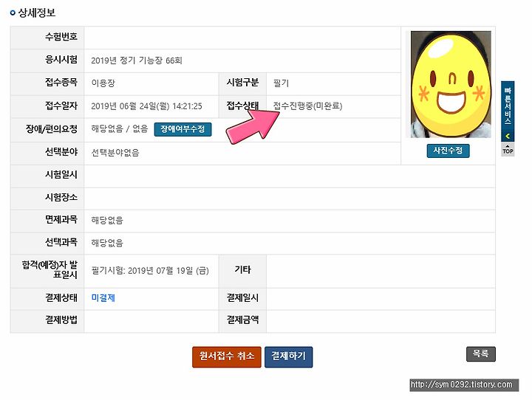Click the 장애여부수정 button
The height and width of the screenshot is (400, 532).
pyautogui.click(x=183, y=129)
